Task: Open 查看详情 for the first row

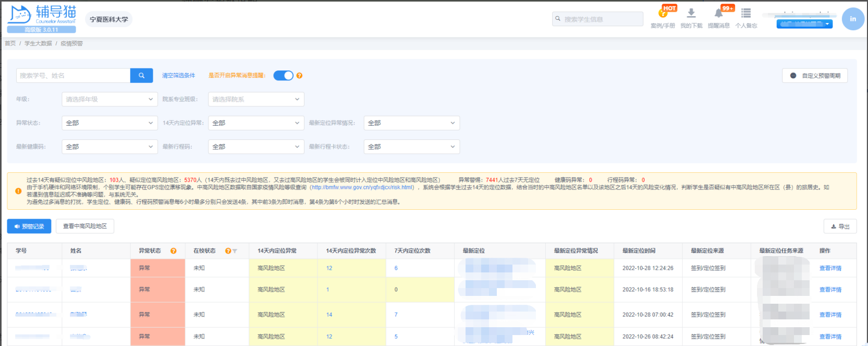Action: 830,268
